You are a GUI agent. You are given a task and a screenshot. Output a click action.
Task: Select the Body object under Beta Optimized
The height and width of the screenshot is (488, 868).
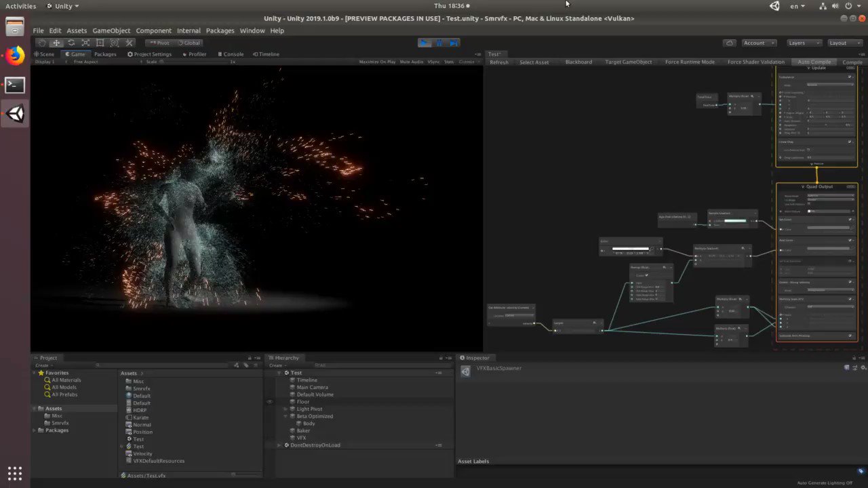coord(309,423)
